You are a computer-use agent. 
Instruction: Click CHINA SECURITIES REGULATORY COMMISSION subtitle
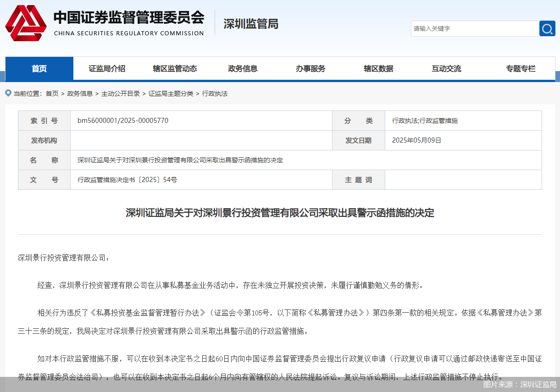coord(129,33)
